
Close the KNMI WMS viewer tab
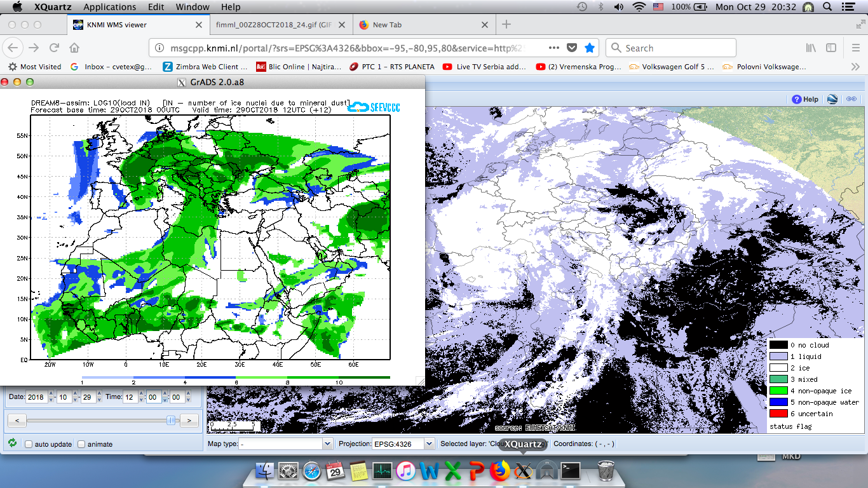coord(199,25)
